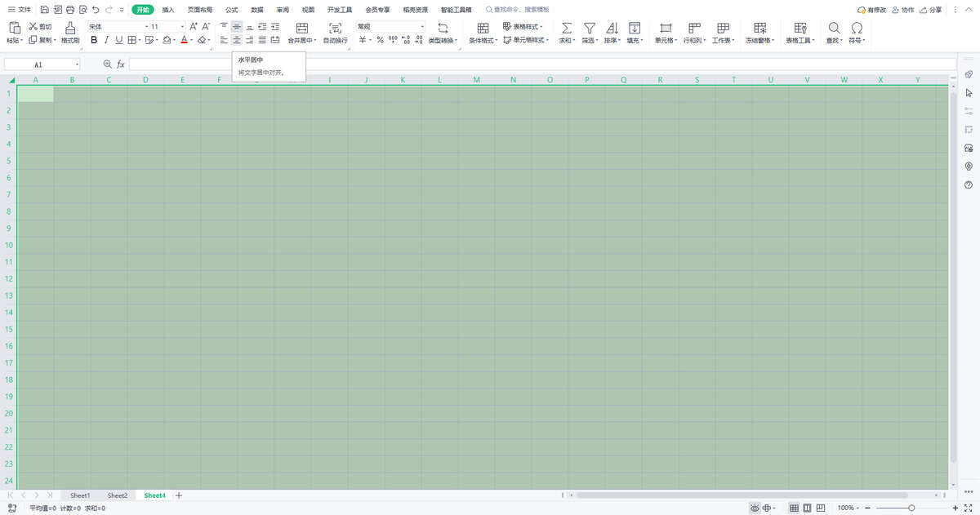The width and height of the screenshot is (980, 515).
Task: Click the insert function fx icon
Action: point(121,64)
